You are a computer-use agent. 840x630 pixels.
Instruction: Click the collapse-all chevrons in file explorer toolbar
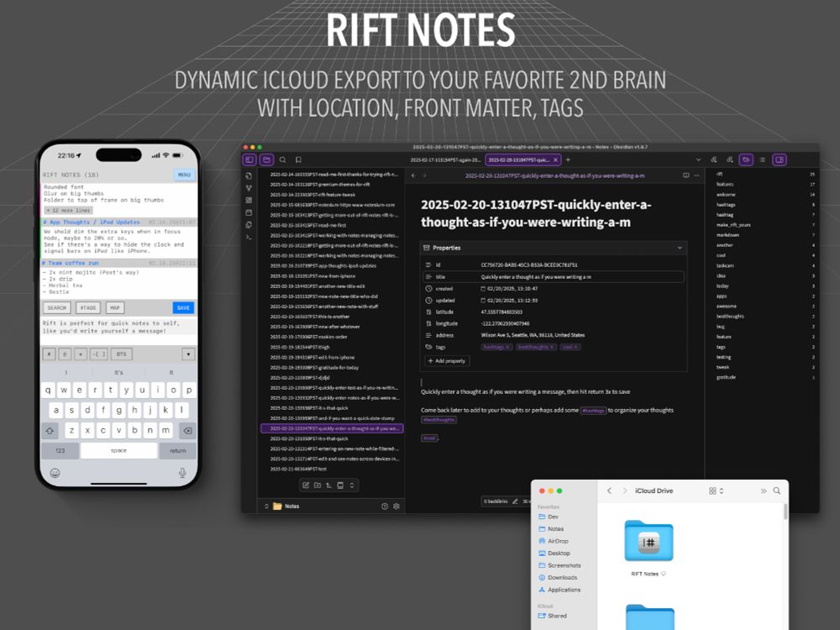pyautogui.click(x=352, y=486)
